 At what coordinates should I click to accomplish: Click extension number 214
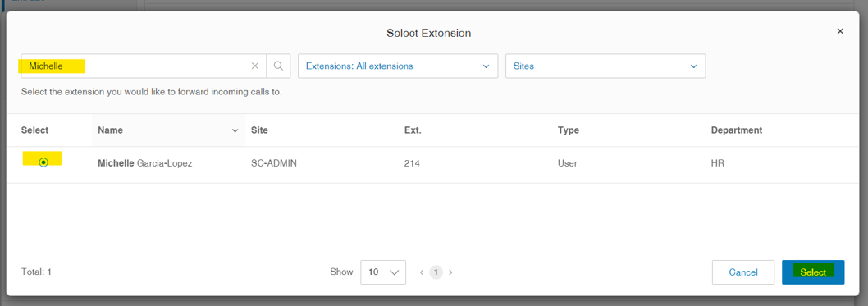[411, 163]
